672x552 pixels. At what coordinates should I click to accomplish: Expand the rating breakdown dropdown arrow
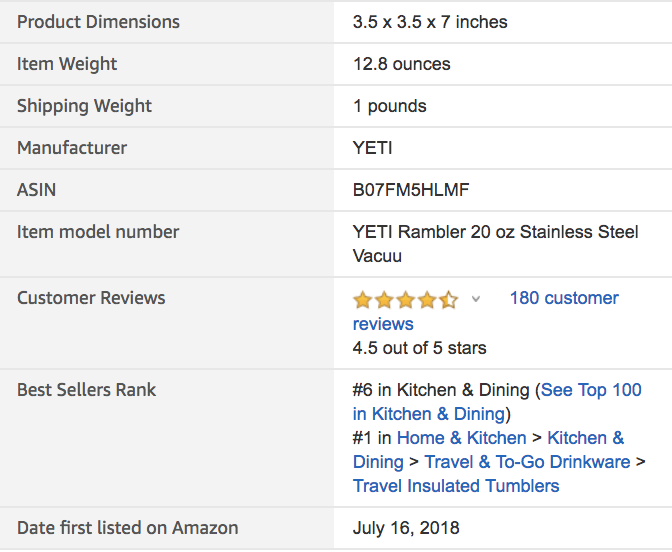(x=476, y=299)
